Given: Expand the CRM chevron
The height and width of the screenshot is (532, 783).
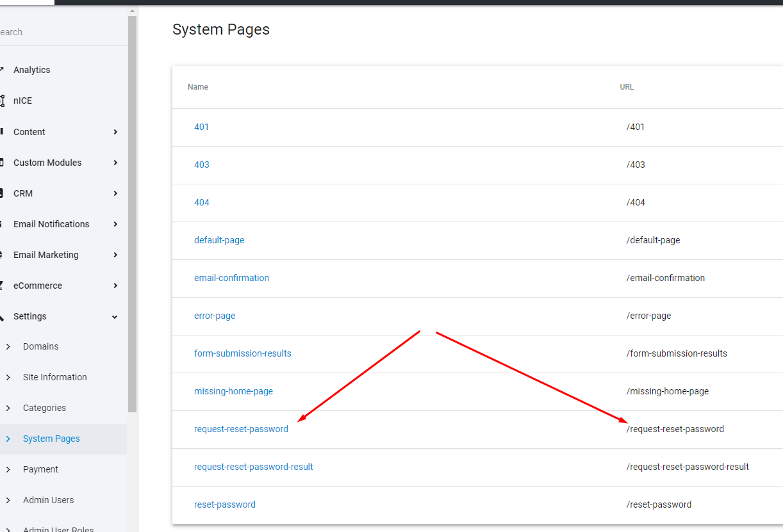Looking at the screenshot, I should tap(115, 193).
